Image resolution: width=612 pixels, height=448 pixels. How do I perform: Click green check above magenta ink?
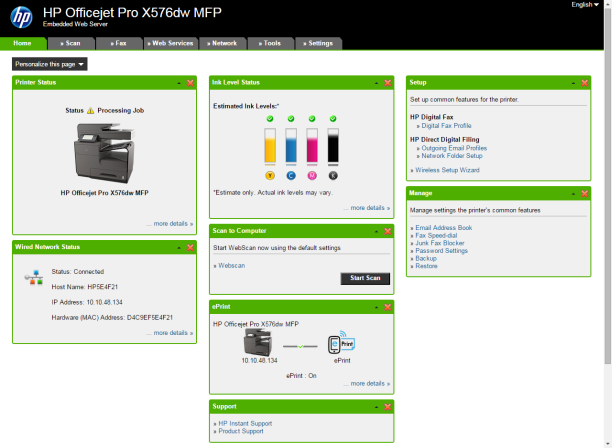(x=312, y=119)
